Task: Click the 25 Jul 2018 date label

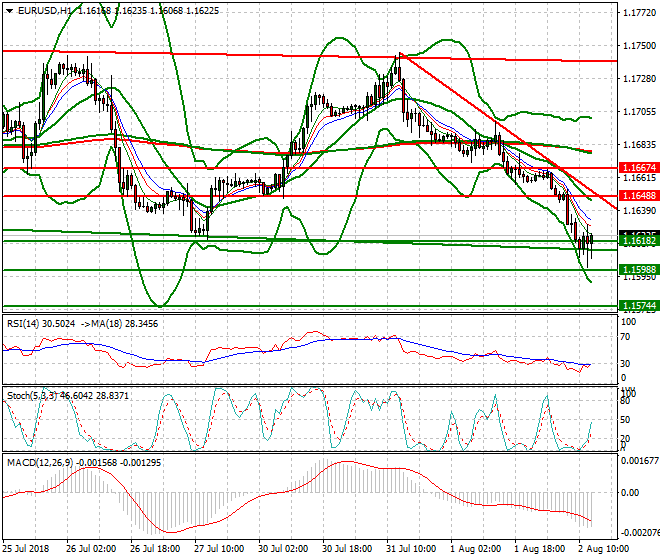Action: (25, 549)
